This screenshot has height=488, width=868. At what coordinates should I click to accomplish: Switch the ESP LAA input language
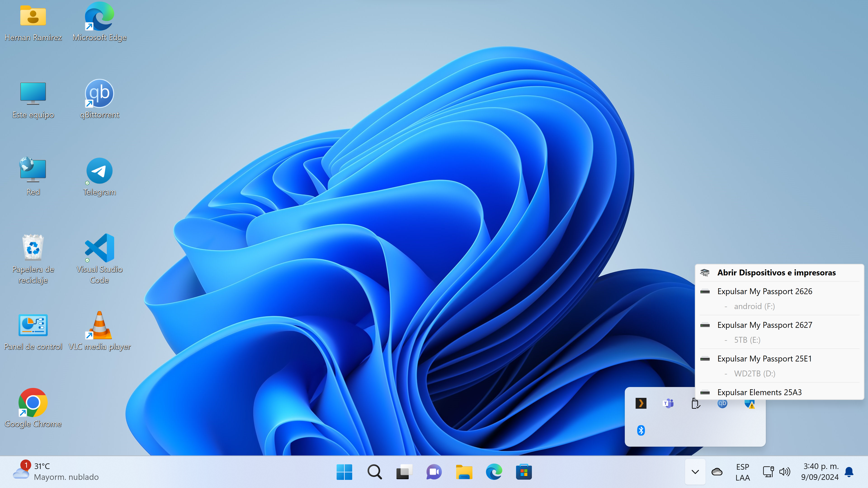(743, 472)
